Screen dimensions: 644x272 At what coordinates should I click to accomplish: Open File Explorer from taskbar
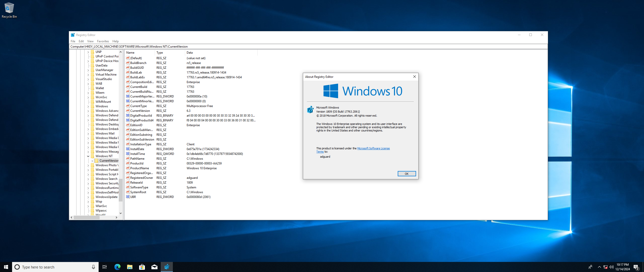[x=130, y=267]
